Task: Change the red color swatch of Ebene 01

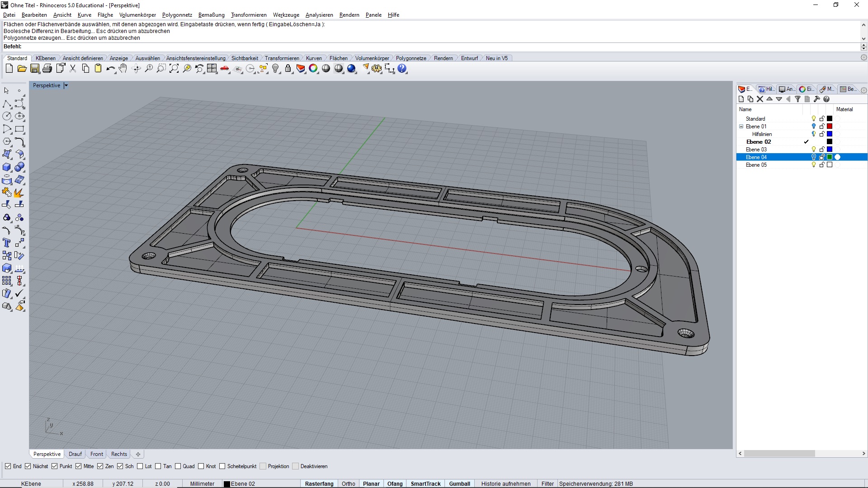Action: point(830,127)
